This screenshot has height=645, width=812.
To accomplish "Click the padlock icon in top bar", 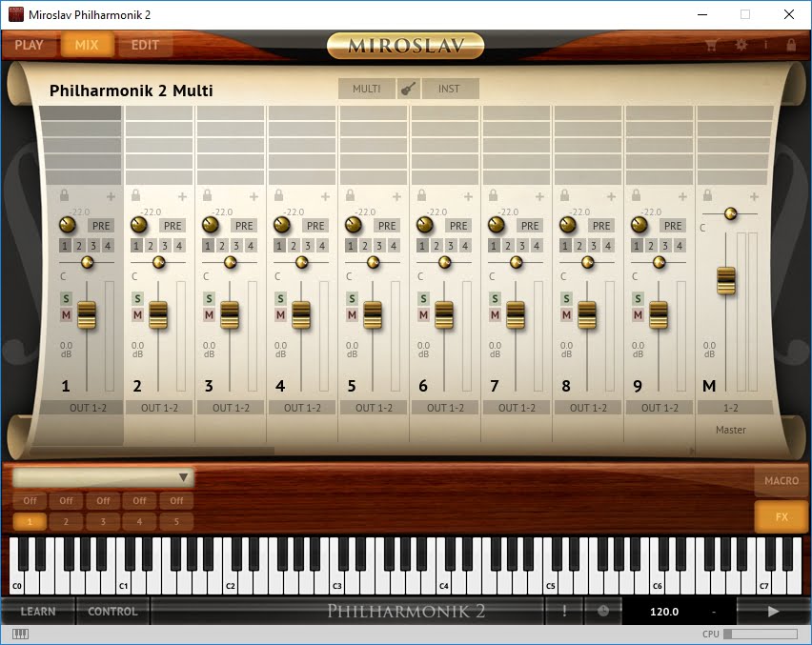I will click(x=791, y=45).
